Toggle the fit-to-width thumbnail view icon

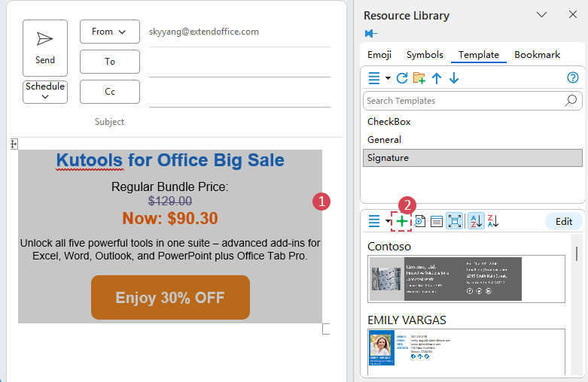click(x=455, y=221)
